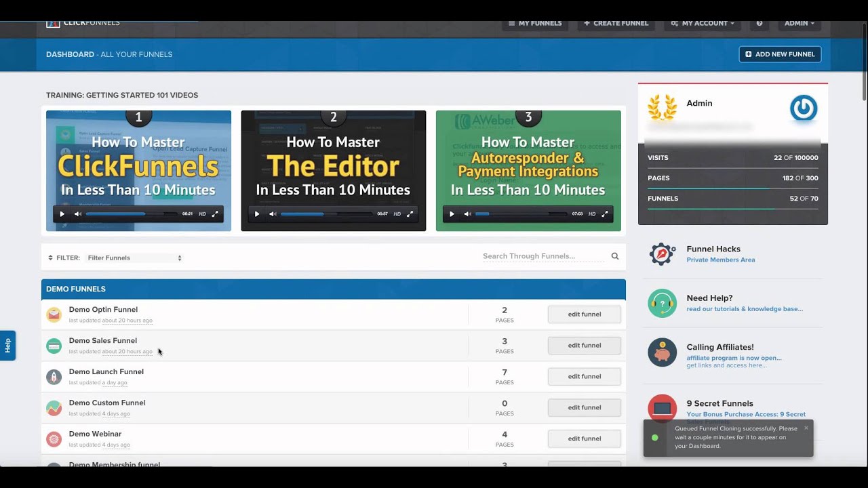The width and height of the screenshot is (868, 488).
Task: Toggle HD on first training video
Action: pyautogui.click(x=202, y=214)
